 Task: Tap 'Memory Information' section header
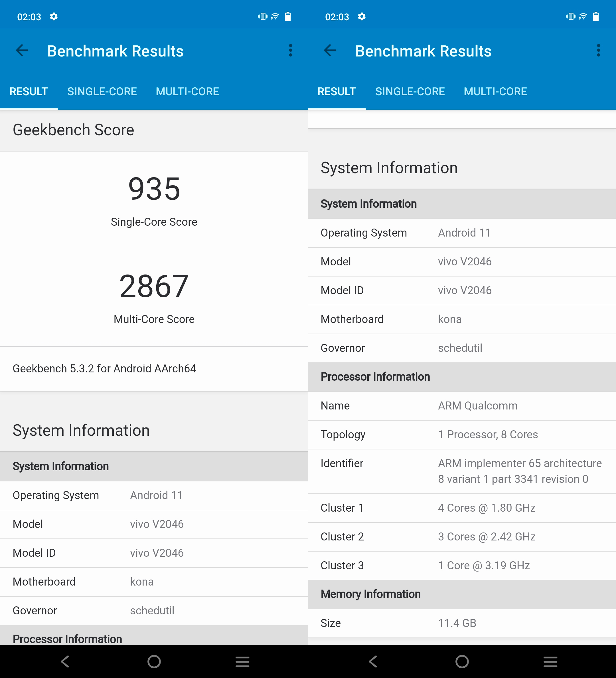point(462,594)
